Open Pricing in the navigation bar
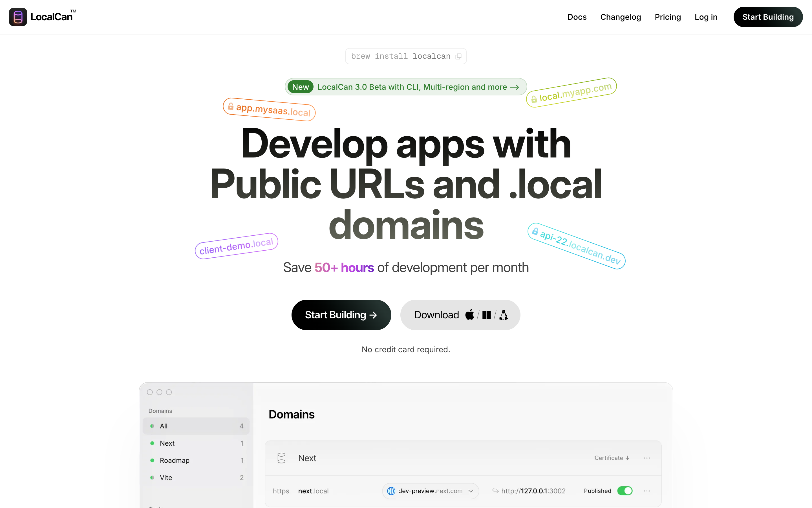This screenshot has height=508, width=812. [668, 17]
